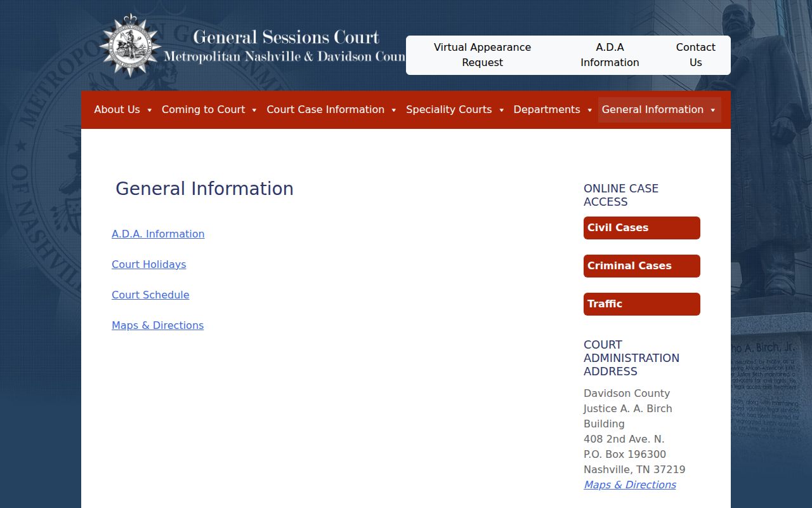812x508 pixels.
Task: View the Court Holidays link
Action: pos(149,264)
